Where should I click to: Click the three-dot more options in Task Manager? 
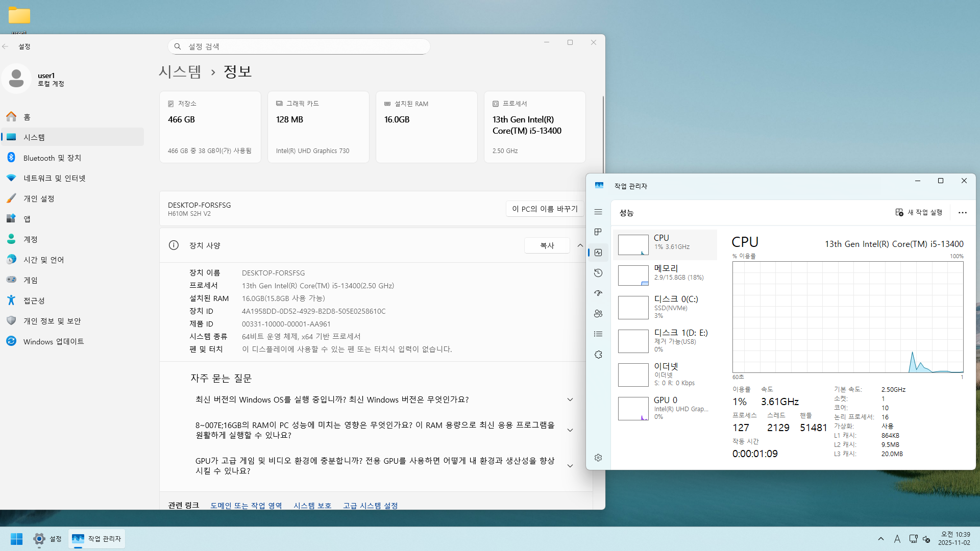(962, 213)
